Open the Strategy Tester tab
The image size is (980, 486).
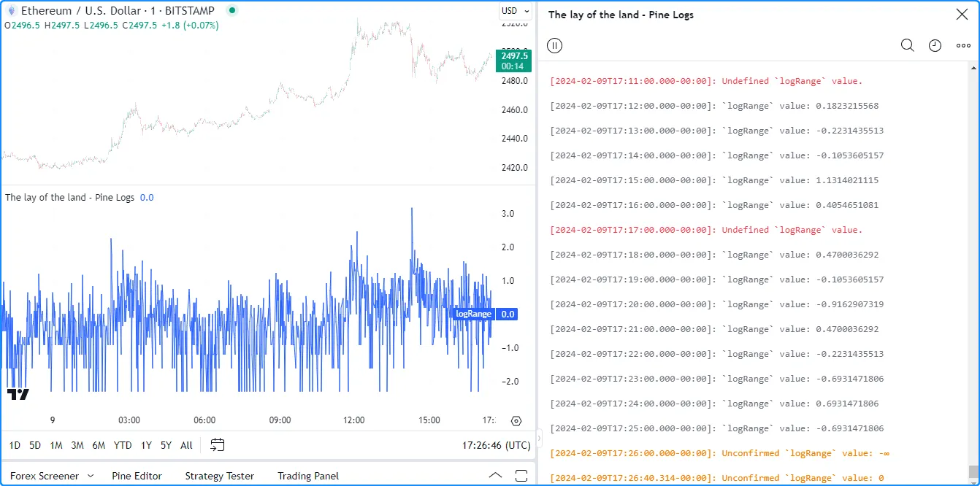pos(219,476)
